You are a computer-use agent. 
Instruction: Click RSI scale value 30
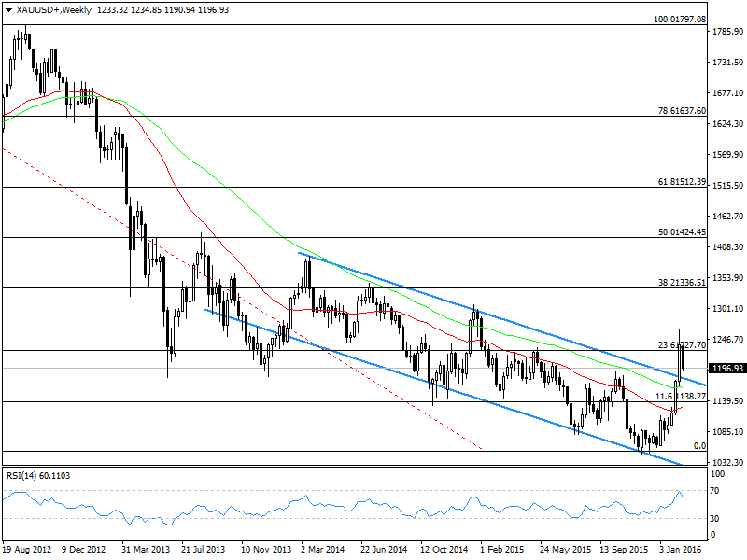[714, 519]
